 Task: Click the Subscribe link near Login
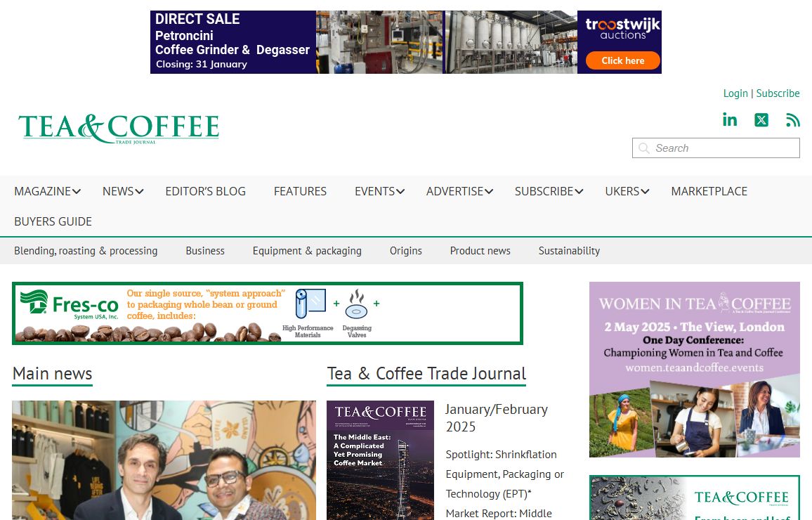(778, 93)
